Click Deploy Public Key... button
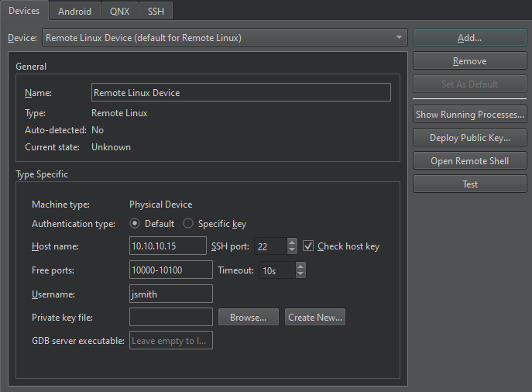The image size is (532, 392). click(x=469, y=138)
